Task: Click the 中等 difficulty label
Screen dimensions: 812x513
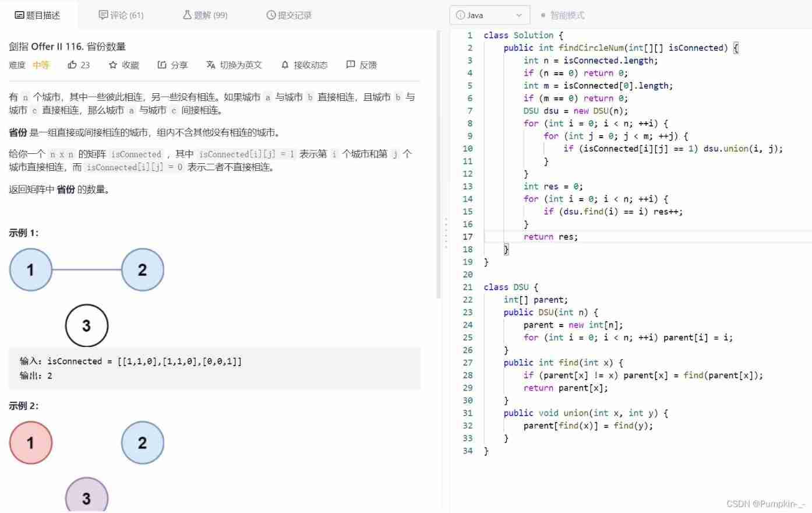Action: [41, 65]
